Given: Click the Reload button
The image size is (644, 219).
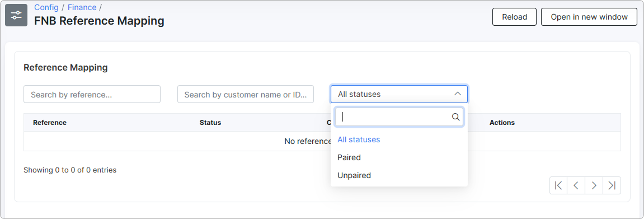Looking at the screenshot, I should point(515,17).
